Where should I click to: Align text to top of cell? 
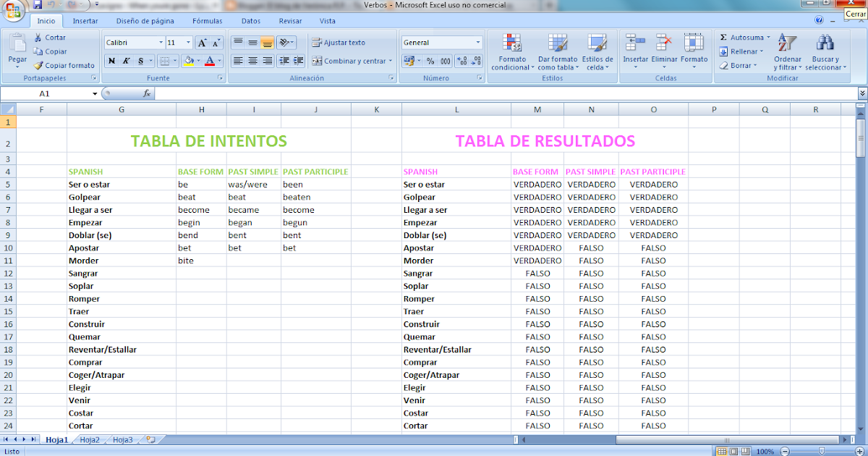pyautogui.click(x=238, y=43)
